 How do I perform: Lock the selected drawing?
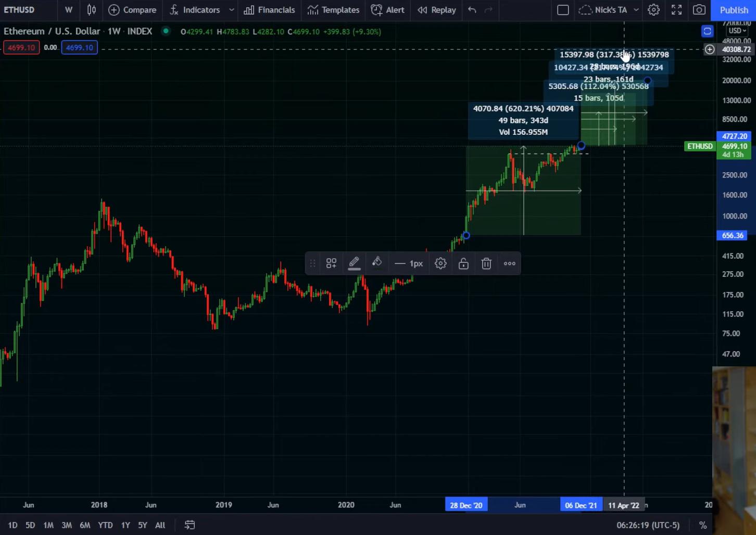click(x=463, y=263)
